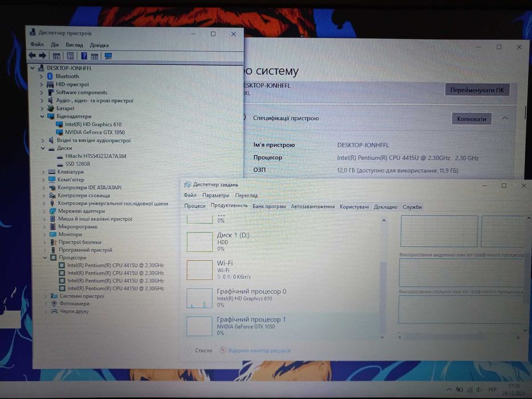Click the Копіювати button
Screen dimensions: 532x399
pos(471,119)
